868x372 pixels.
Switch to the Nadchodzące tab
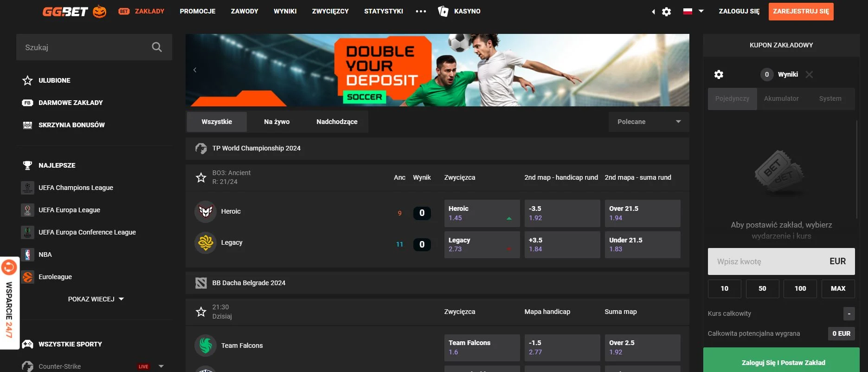pos(337,122)
